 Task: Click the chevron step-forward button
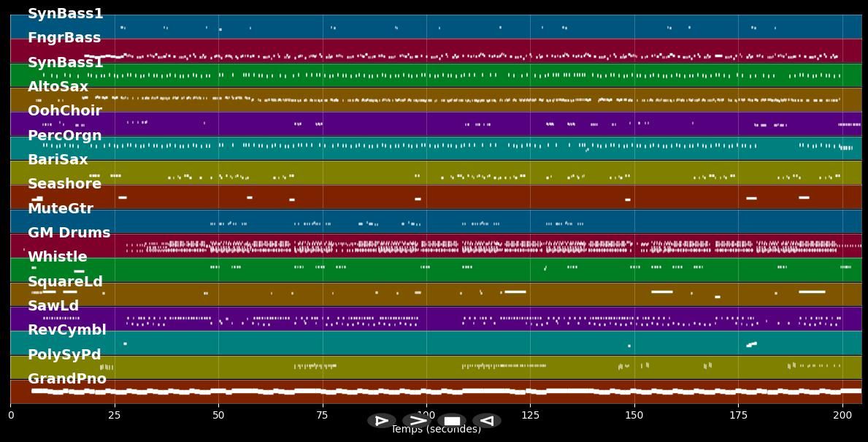[417, 421]
